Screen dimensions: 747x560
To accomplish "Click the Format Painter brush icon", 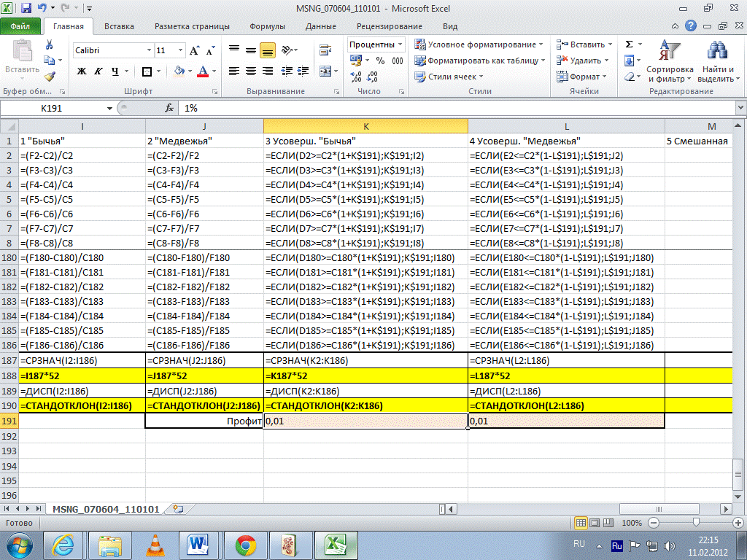I will [x=49, y=76].
